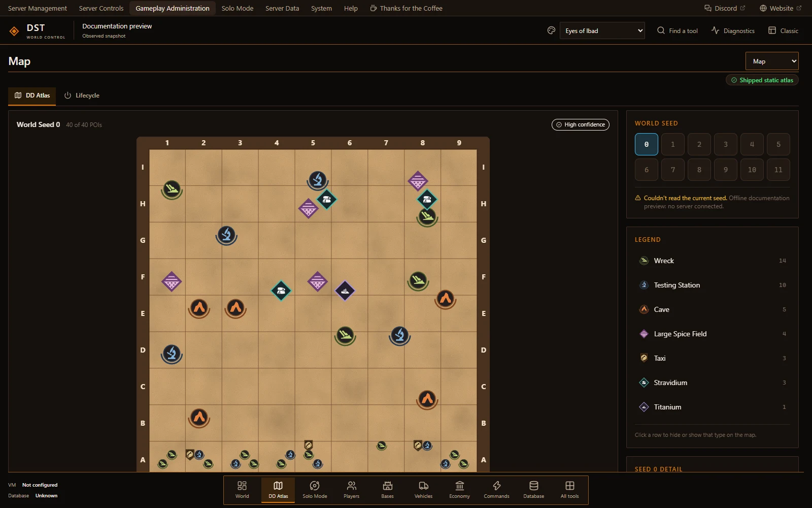Open the World tool in bottom dock

(242, 490)
